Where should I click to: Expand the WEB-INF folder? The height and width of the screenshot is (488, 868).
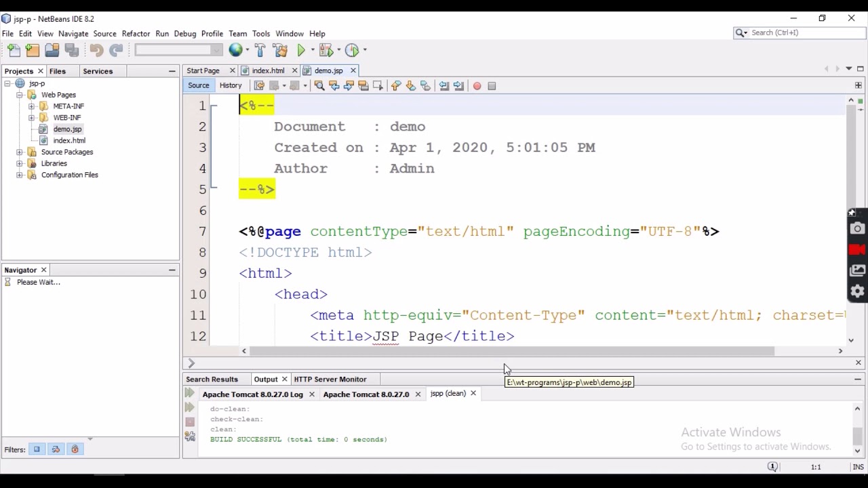(31, 118)
